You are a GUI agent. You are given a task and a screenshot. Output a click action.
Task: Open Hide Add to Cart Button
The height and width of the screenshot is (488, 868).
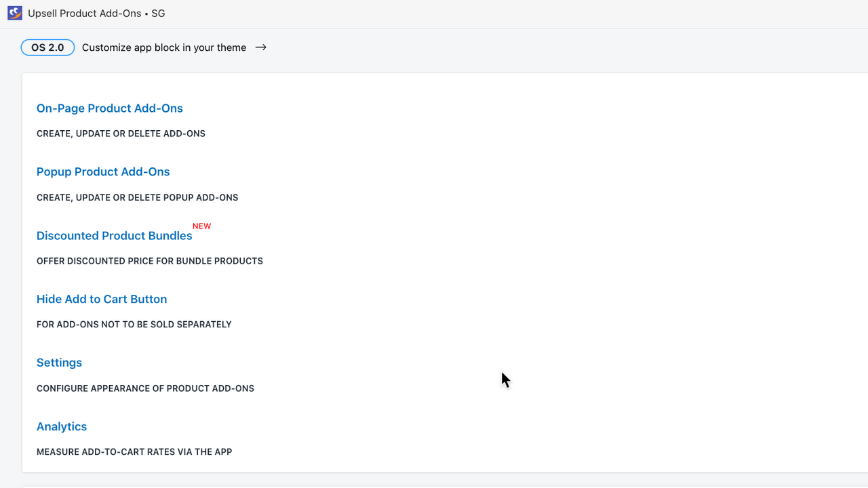(102, 299)
